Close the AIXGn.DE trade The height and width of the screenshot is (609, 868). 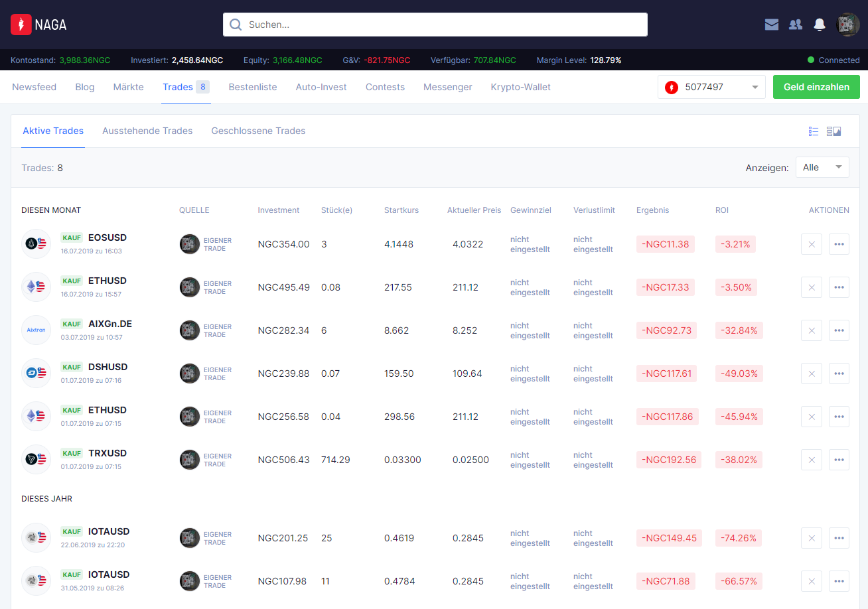[812, 330]
